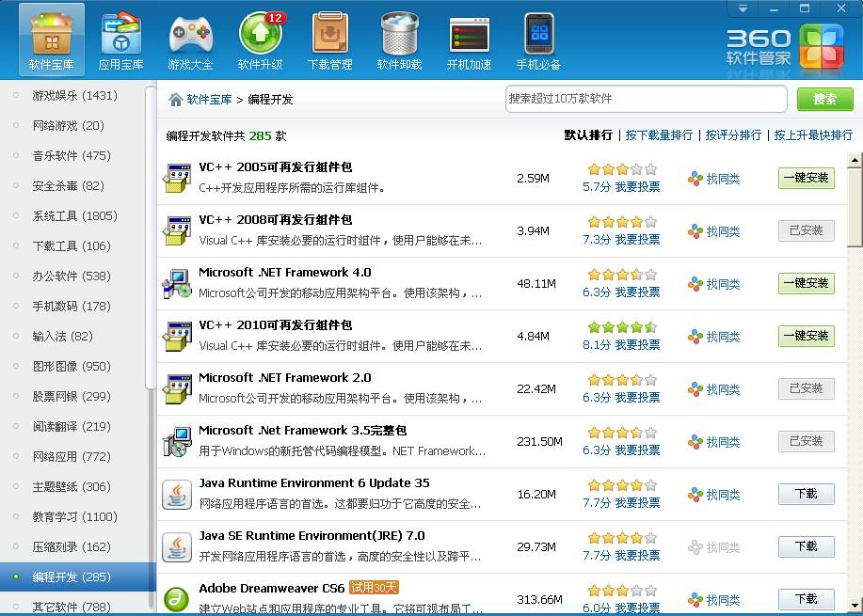Sort by 按评分排行
This screenshot has height=616, width=863.
(x=733, y=135)
